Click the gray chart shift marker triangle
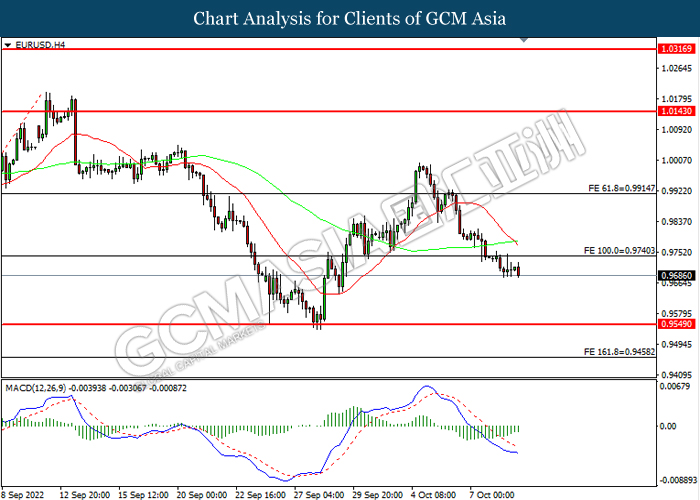Screen dimensions: 700x500 [524, 40]
